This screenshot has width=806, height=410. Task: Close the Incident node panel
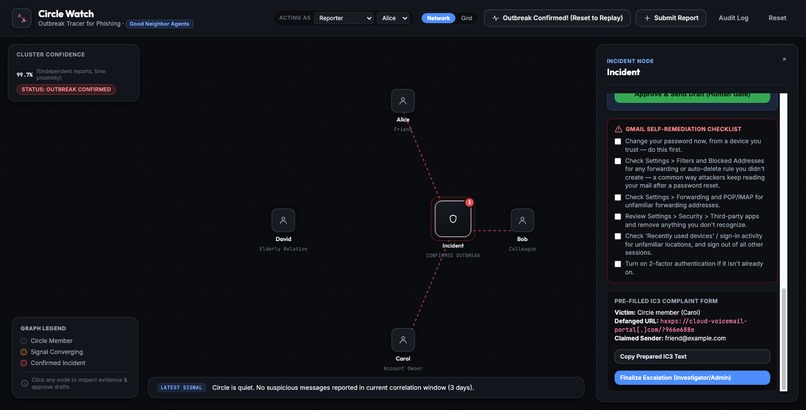click(784, 59)
